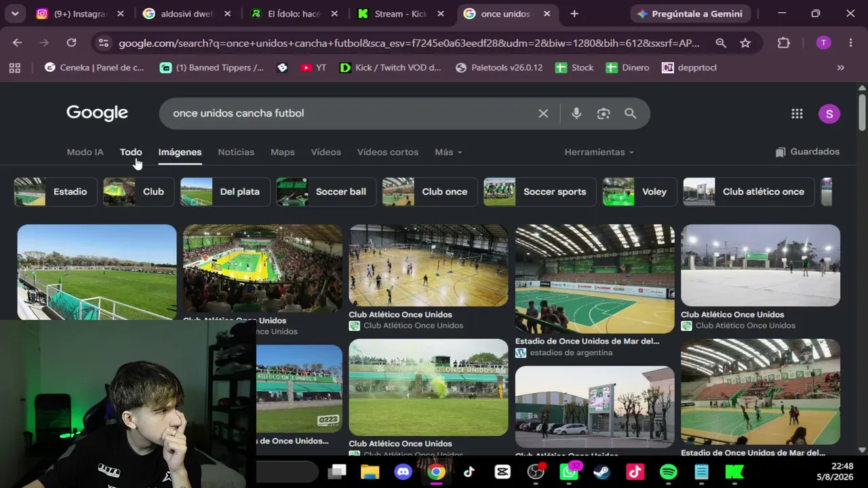Open Notepad from the taskbar
Viewport: 868px width, 488px height.
click(x=701, y=471)
